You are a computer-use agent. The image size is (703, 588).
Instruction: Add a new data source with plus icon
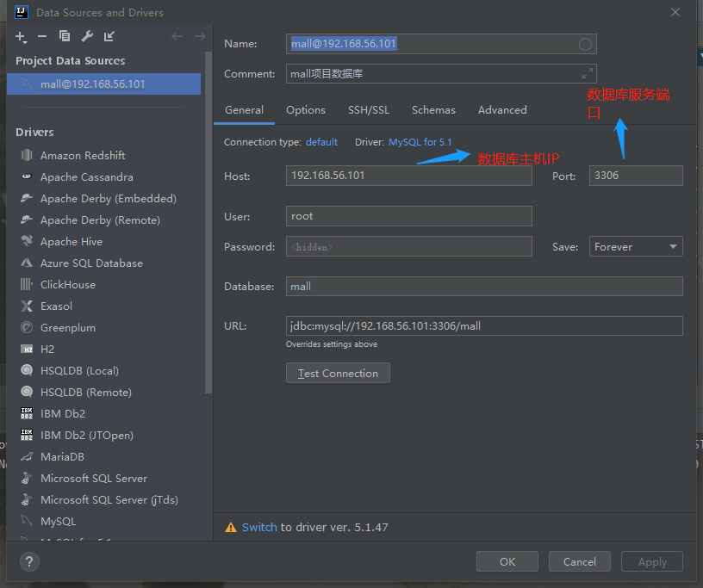click(x=21, y=37)
